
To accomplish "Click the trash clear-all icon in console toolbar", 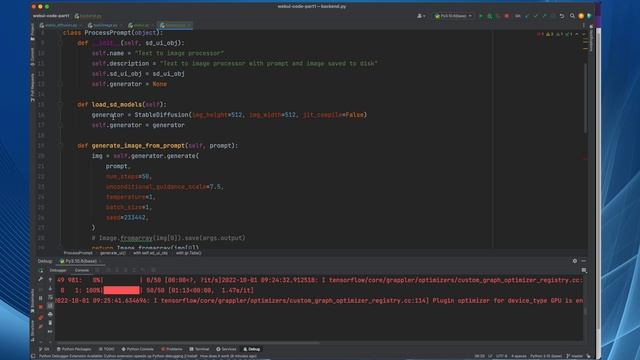I will tap(50, 323).
